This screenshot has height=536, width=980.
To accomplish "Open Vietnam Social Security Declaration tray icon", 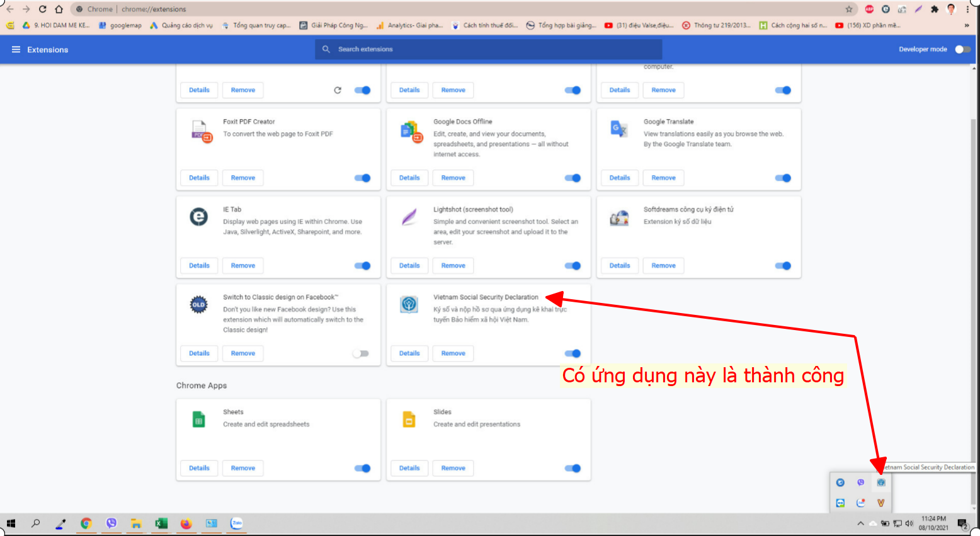I will point(880,482).
